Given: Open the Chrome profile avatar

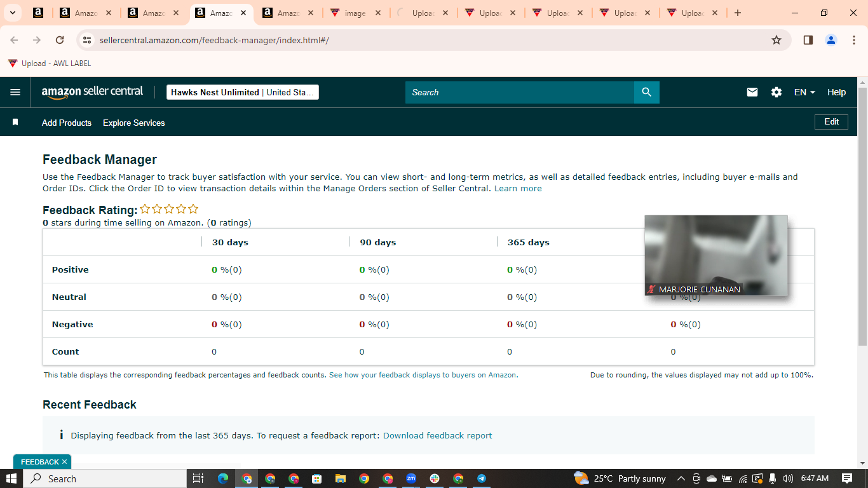Looking at the screenshot, I should coord(831,40).
